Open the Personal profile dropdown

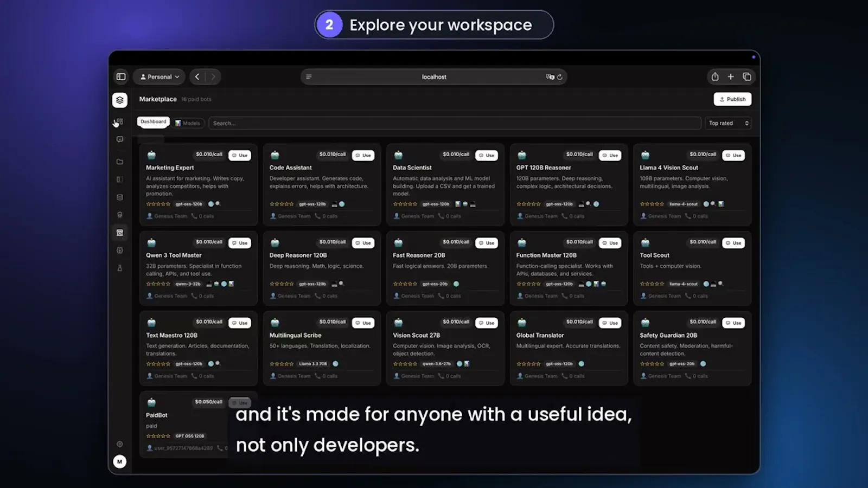click(159, 77)
